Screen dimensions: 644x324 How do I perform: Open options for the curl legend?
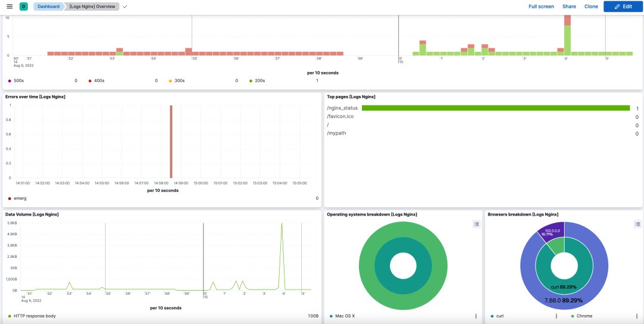tap(556, 316)
